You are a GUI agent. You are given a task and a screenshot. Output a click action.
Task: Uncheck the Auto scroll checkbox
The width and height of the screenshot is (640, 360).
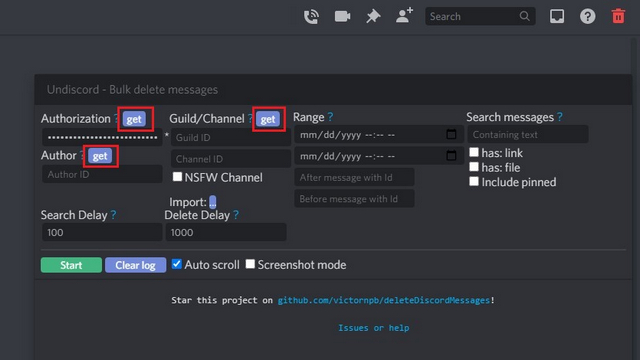[x=176, y=264]
